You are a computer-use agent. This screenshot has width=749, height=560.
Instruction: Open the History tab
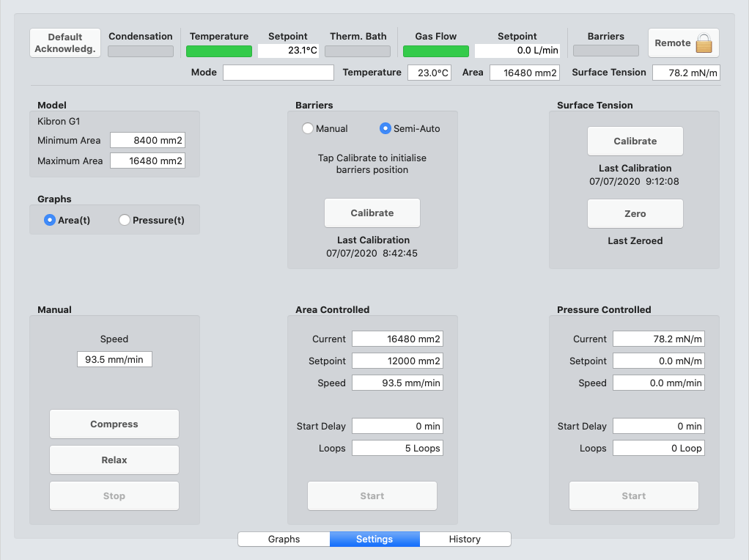coord(465,539)
